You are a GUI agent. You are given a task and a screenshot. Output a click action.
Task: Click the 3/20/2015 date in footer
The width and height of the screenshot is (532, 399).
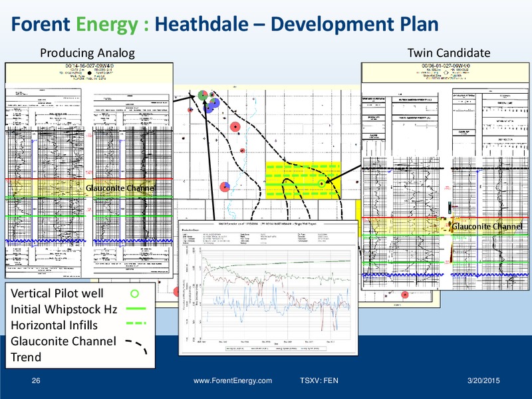pos(483,380)
